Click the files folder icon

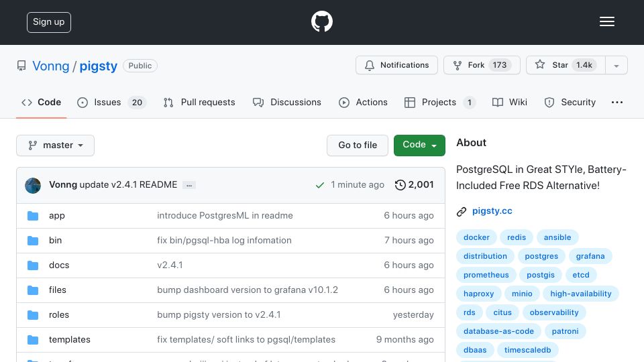(33, 290)
